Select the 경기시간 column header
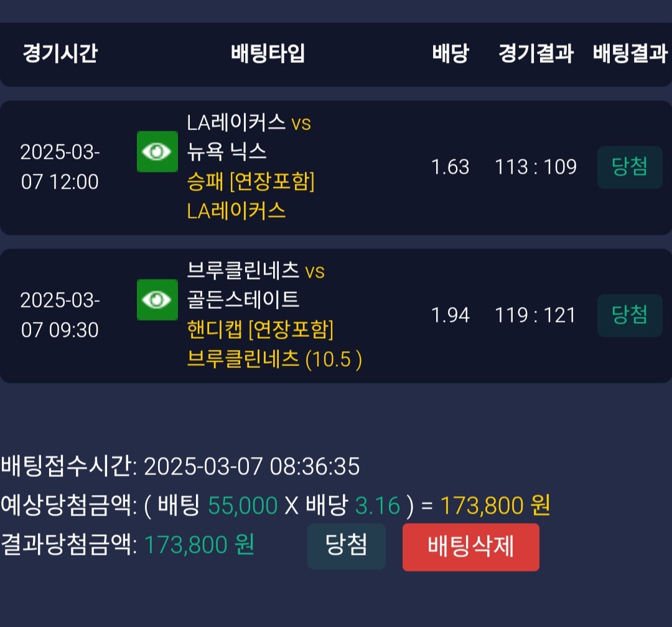Image resolution: width=672 pixels, height=627 pixels. point(60,54)
